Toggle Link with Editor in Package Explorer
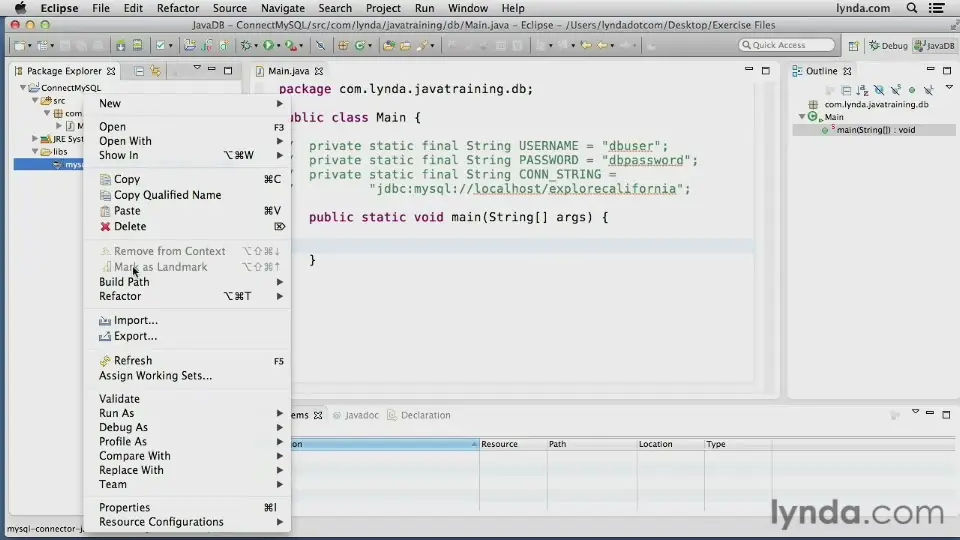 pos(156,71)
